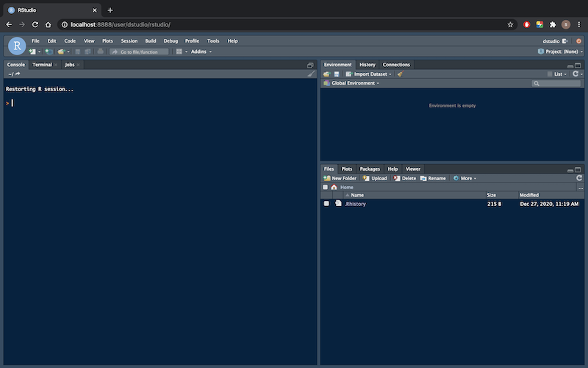Close the Jobs tab
This screenshot has height=368, width=588.
79,65
